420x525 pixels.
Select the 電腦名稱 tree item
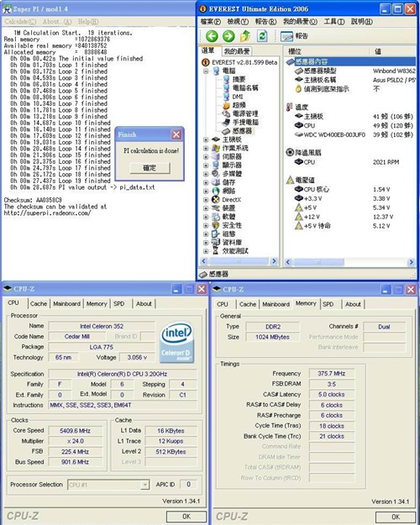tap(245, 87)
